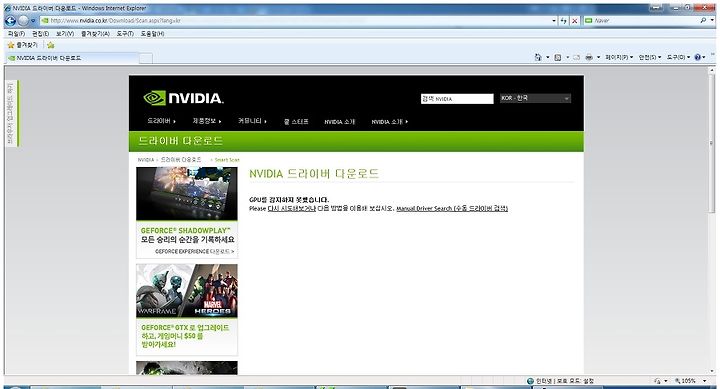Open the 즐겨찾기(A) menu
Screen dimensions: 720x389
(95, 34)
